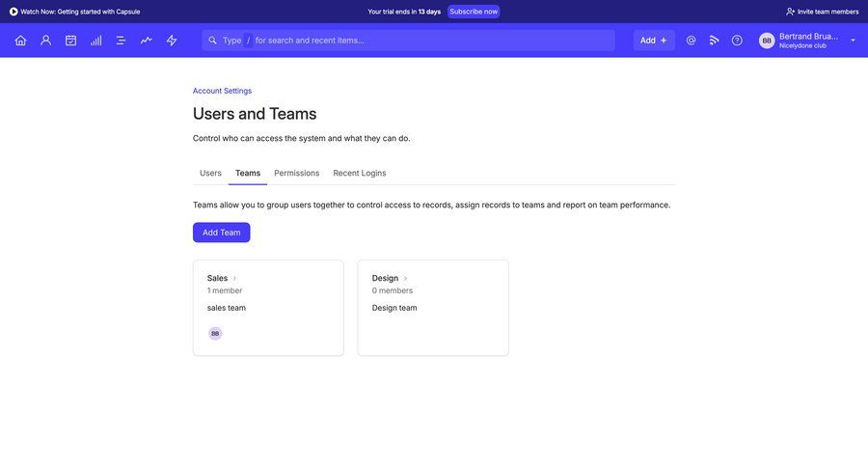The width and height of the screenshot is (868, 467).
Task: Open the Workflow automation lightning icon
Action: point(172,41)
